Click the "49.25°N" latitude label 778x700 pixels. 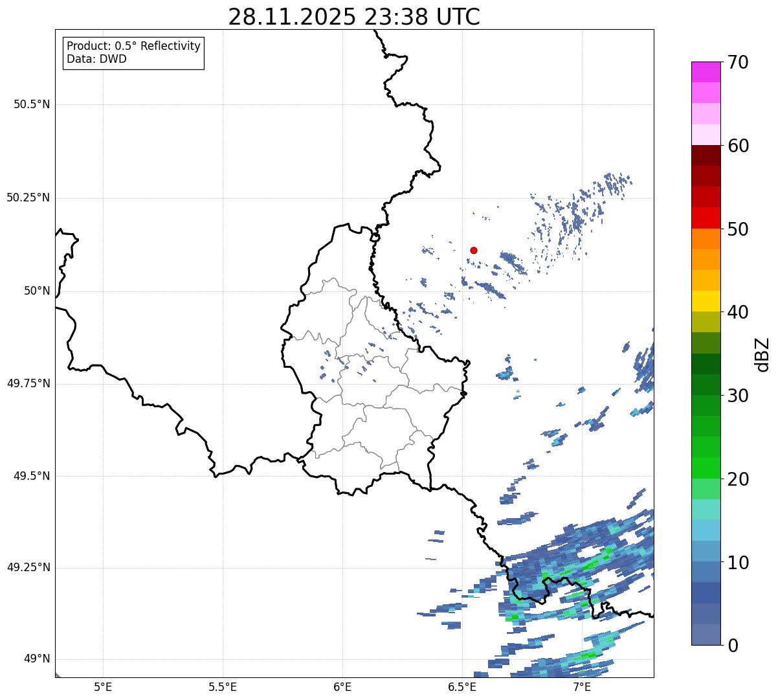(28, 567)
